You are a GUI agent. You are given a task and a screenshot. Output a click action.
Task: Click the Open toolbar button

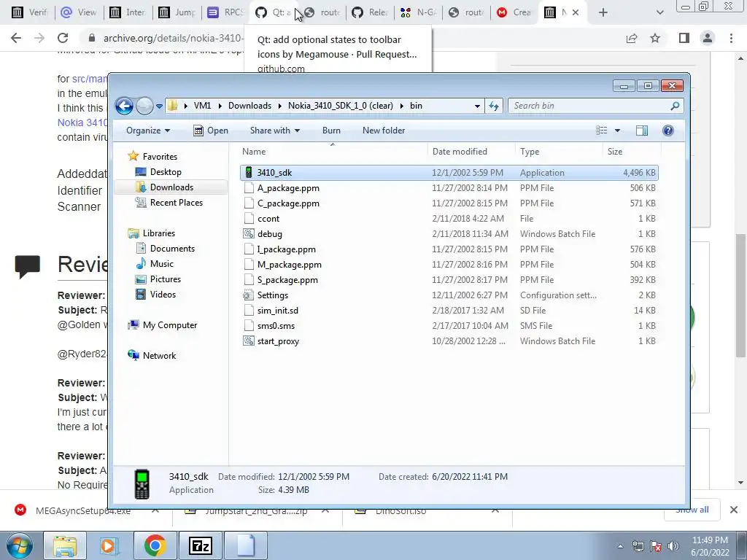click(211, 131)
